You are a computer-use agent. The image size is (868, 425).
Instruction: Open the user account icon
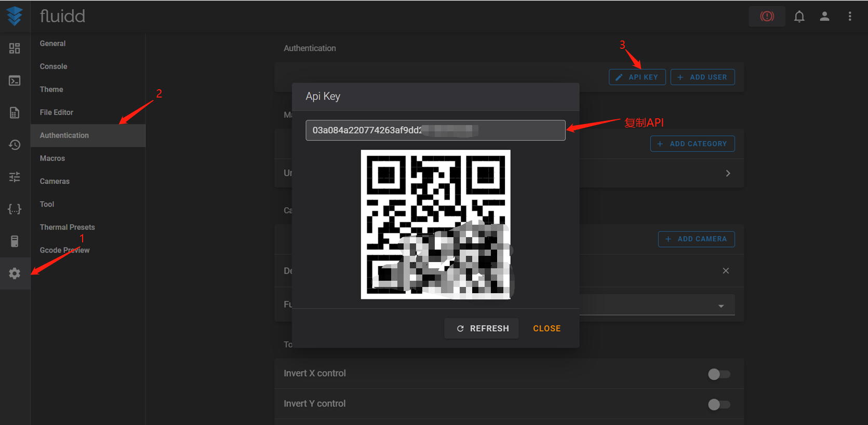(824, 17)
